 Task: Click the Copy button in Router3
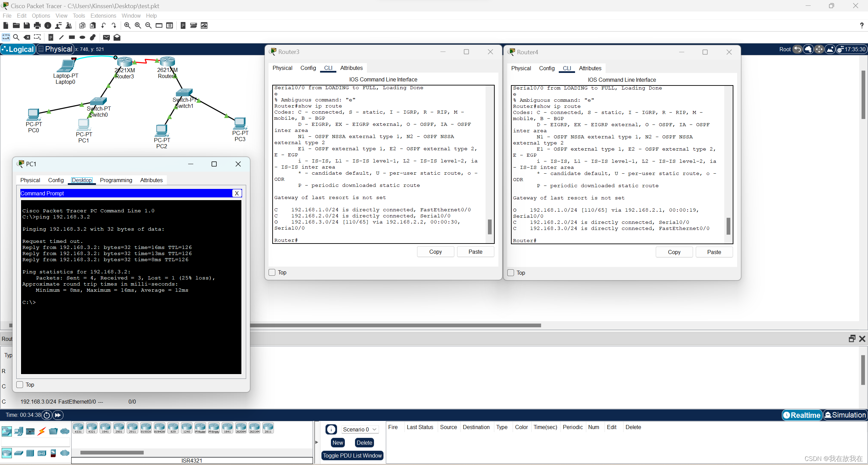(435, 251)
